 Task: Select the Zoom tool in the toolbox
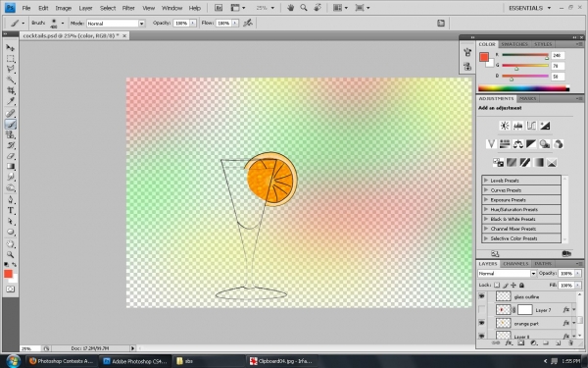10,254
